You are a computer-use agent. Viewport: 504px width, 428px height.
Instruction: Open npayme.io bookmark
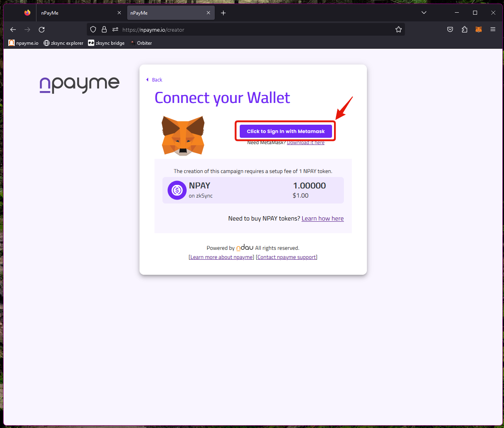point(23,43)
